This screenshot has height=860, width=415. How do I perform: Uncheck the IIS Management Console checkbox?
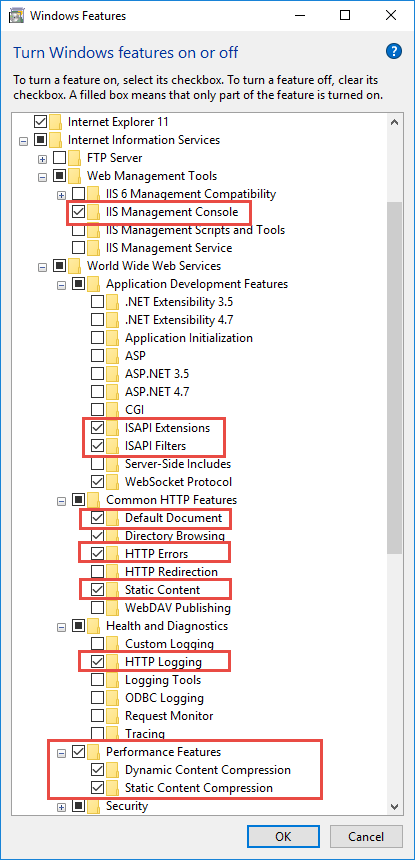[78, 212]
